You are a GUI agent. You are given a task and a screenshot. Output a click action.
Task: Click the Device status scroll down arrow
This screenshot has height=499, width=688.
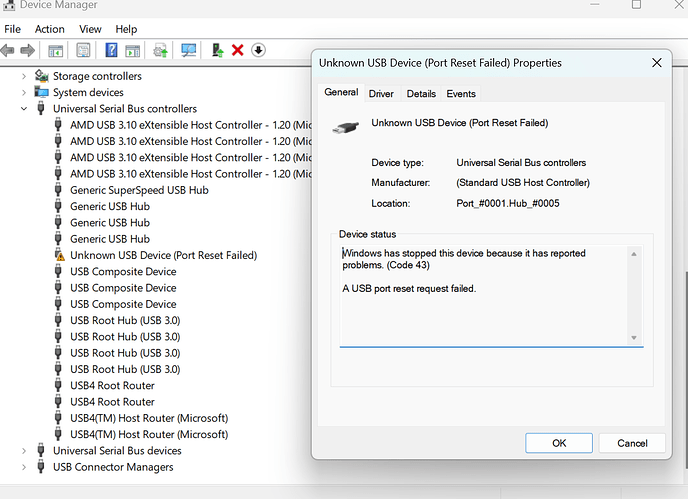(x=634, y=337)
